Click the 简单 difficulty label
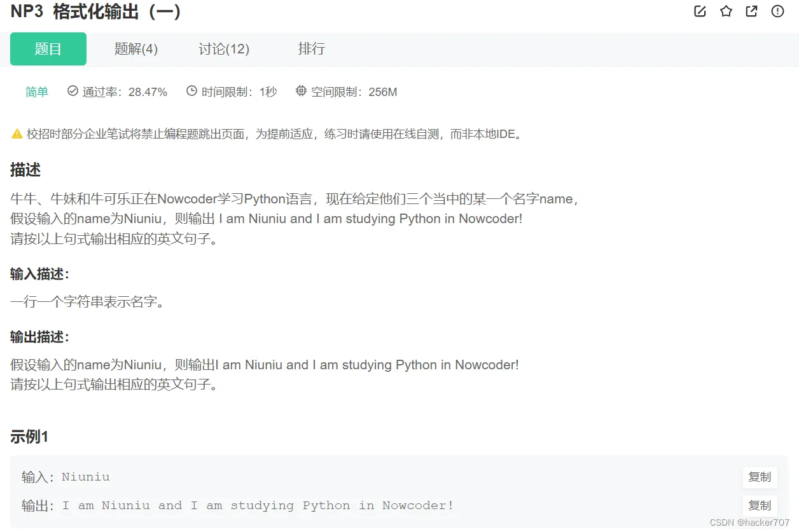799x532 pixels. [x=36, y=91]
